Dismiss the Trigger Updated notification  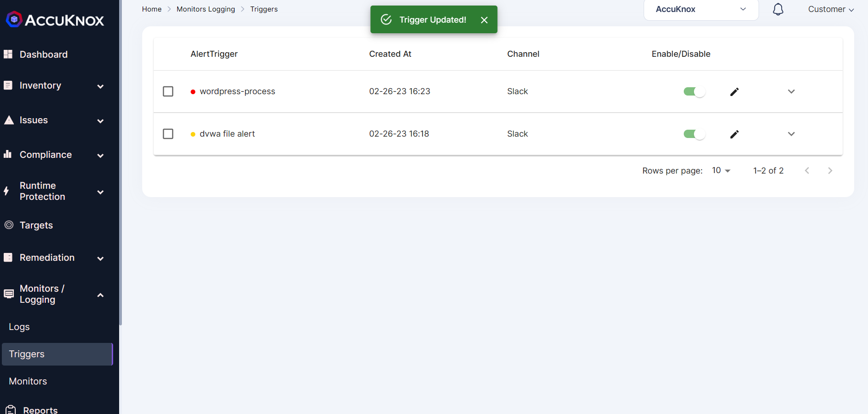pos(484,20)
